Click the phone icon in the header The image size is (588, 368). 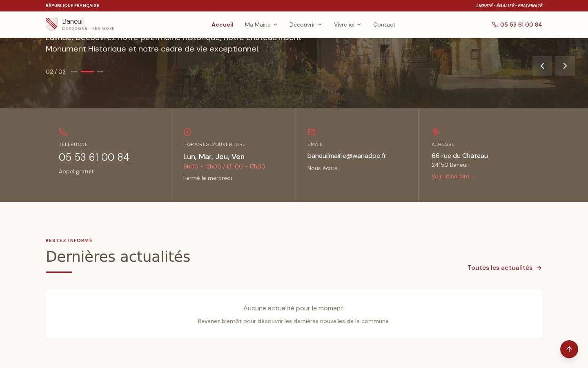[x=495, y=25]
